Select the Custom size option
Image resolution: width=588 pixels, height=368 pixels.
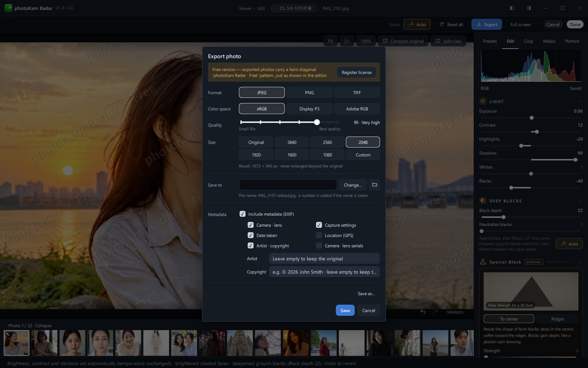coord(363,155)
